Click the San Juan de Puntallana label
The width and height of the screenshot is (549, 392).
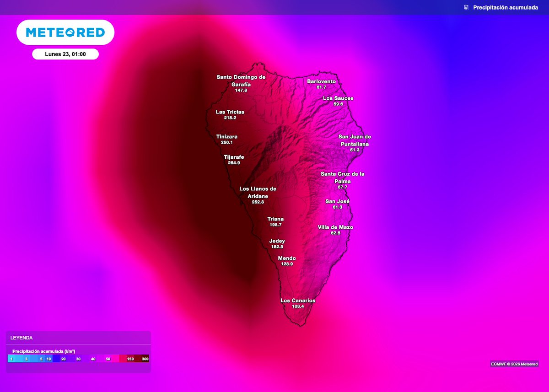(x=355, y=140)
